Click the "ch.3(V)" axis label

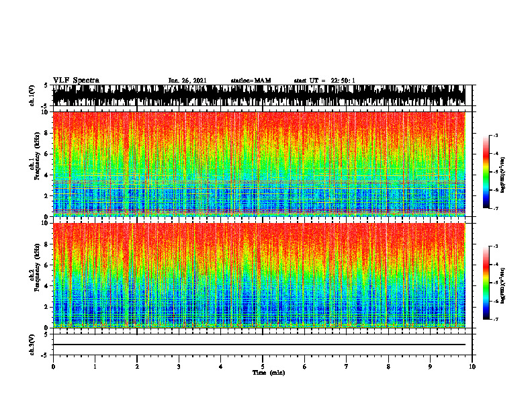click(x=32, y=345)
